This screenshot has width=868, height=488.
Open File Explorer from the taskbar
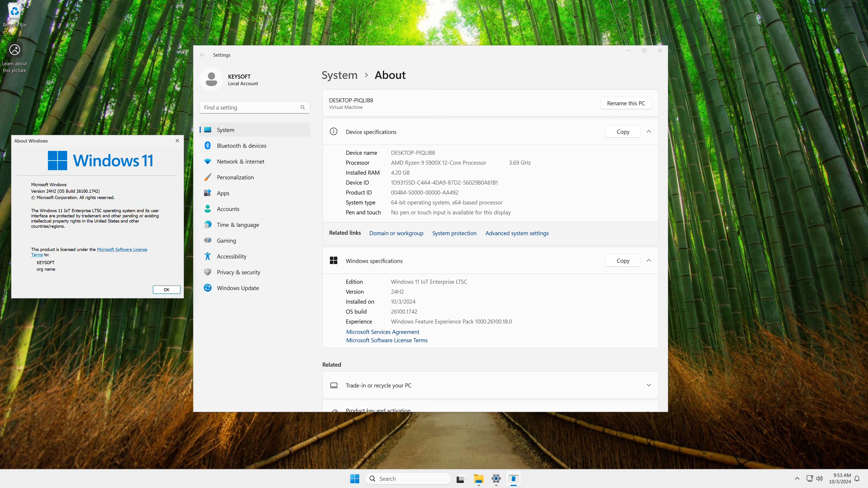(x=479, y=479)
